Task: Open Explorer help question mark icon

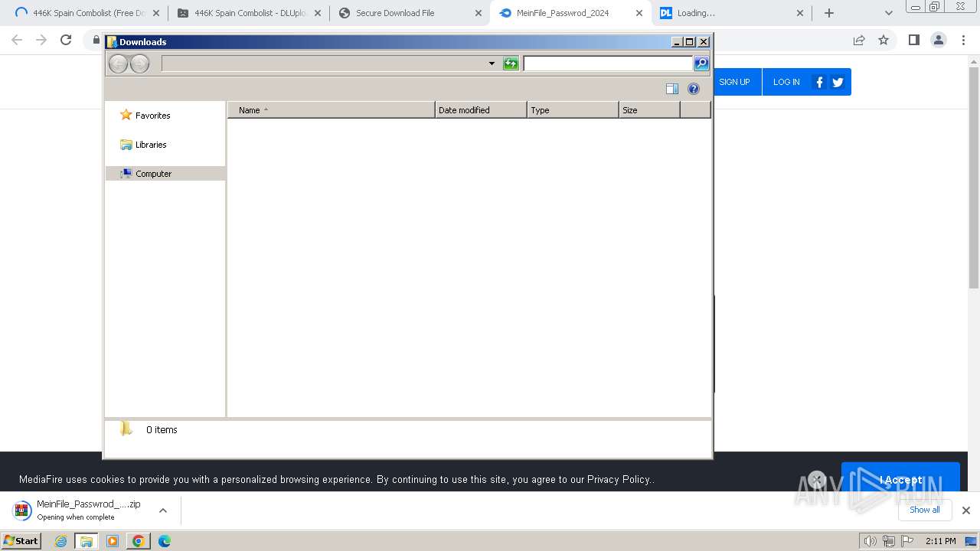Action: [694, 89]
